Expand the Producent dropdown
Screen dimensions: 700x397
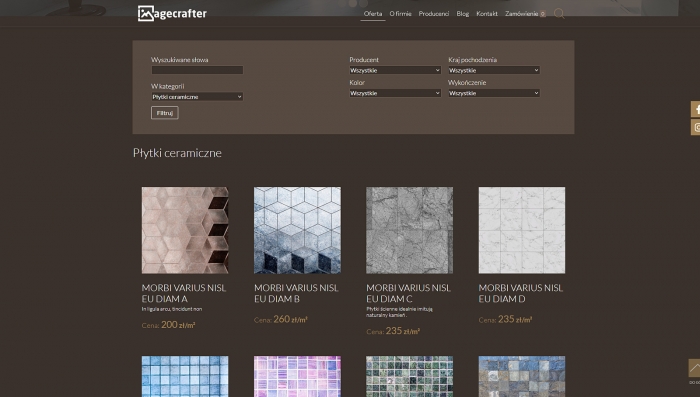(x=395, y=70)
